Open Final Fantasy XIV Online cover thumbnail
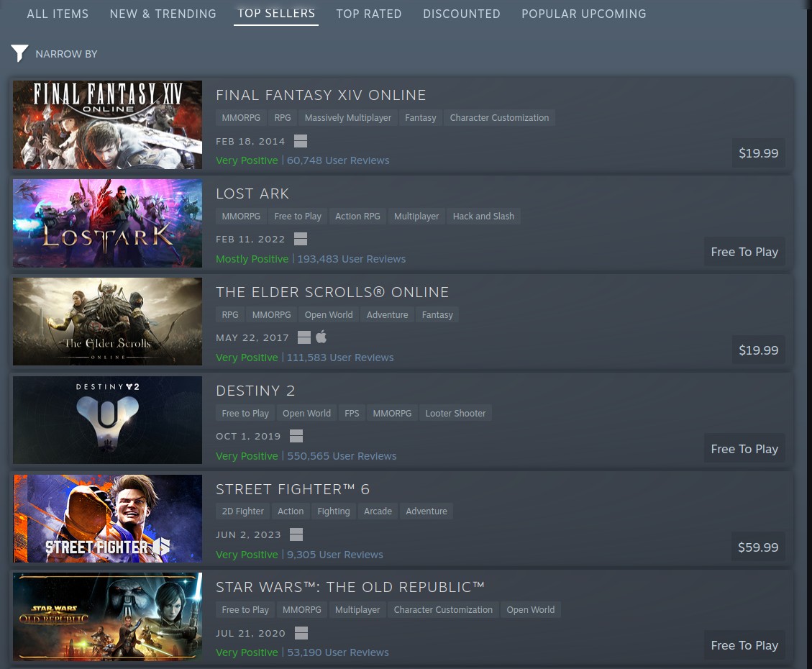This screenshot has height=669, width=812. click(x=107, y=124)
